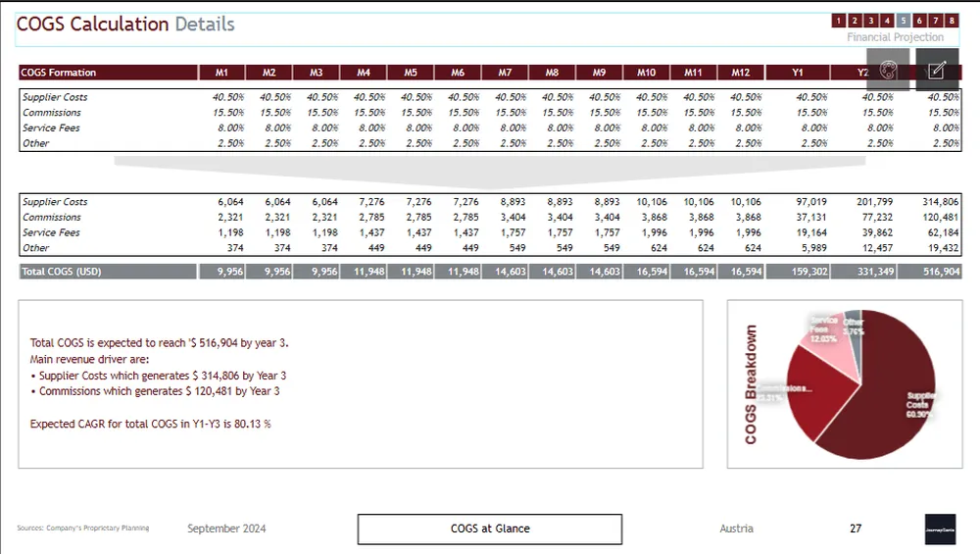Image resolution: width=980 pixels, height=554 pixels.
Task: Select the M6 column header
Action: point(458,72)
